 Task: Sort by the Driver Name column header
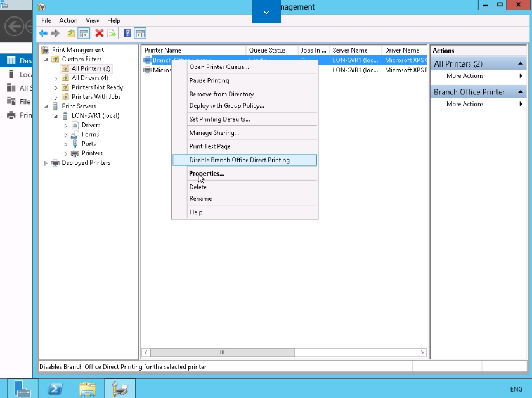click(x=404, y=50)
